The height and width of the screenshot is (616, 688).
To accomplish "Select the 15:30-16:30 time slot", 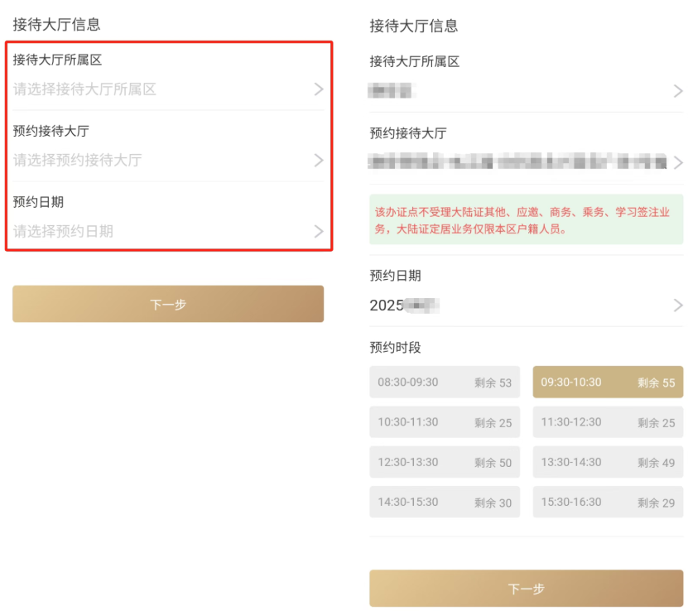I will coord(608,502).
